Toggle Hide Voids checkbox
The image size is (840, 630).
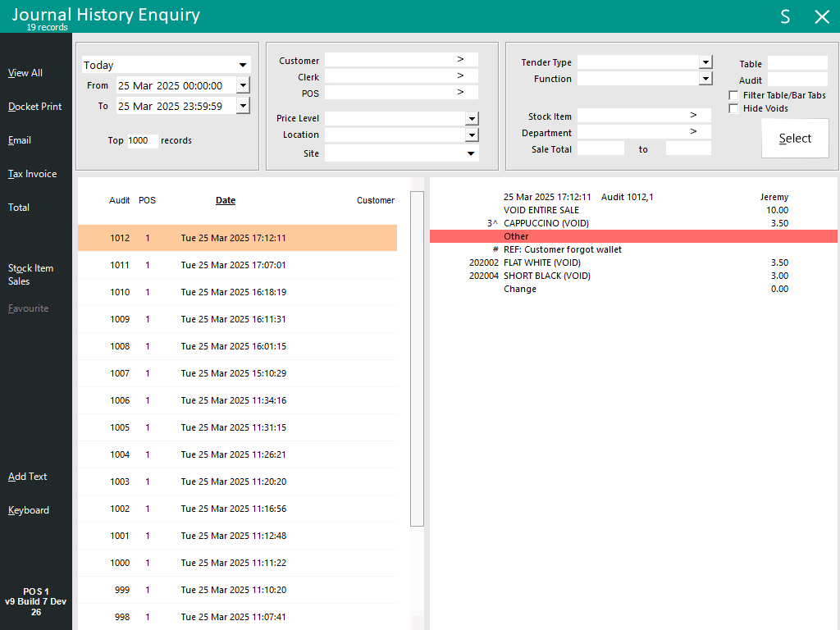[x=733, y=109]
